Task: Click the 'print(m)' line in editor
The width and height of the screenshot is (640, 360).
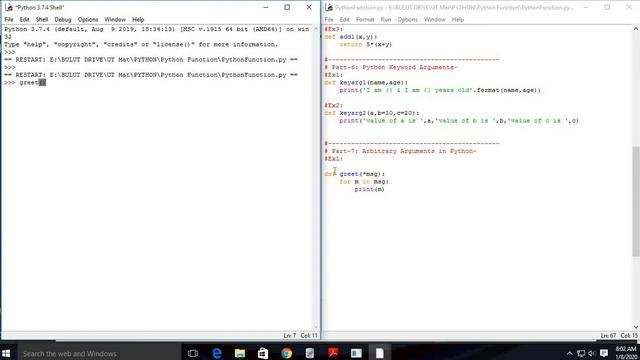Action: pyautogui.click(x=369, y=189)
